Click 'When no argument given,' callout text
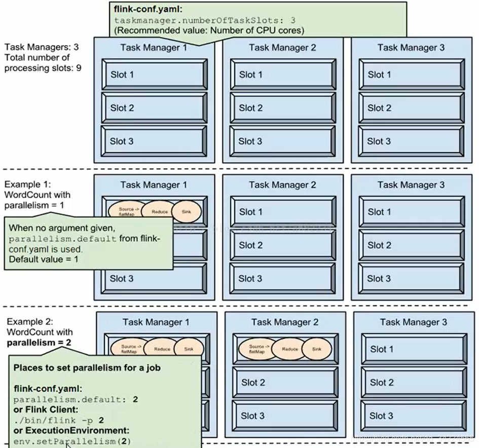 click(x=62, y=228)
